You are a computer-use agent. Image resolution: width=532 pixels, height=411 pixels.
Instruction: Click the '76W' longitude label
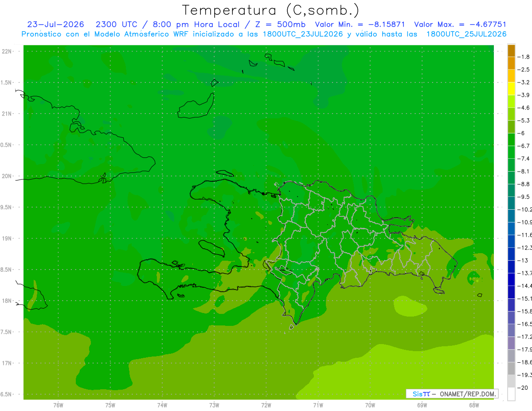coord(58,405)
